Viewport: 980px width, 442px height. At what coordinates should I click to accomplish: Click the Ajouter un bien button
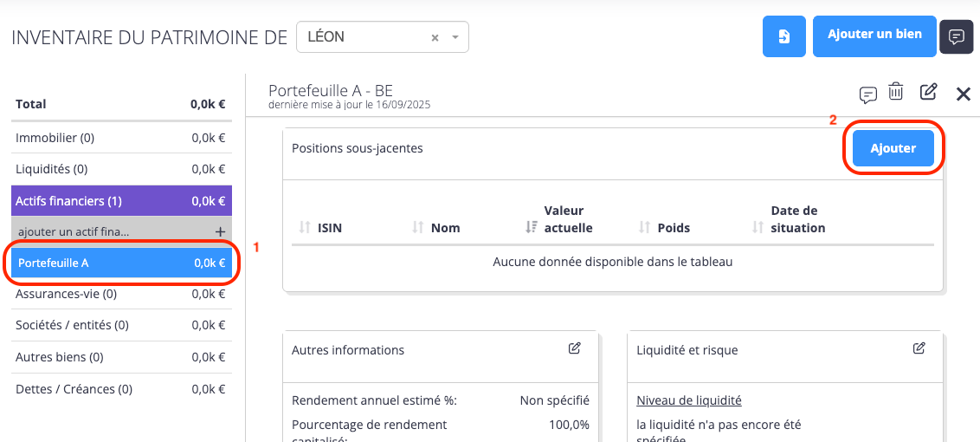(x=874, y=36)
